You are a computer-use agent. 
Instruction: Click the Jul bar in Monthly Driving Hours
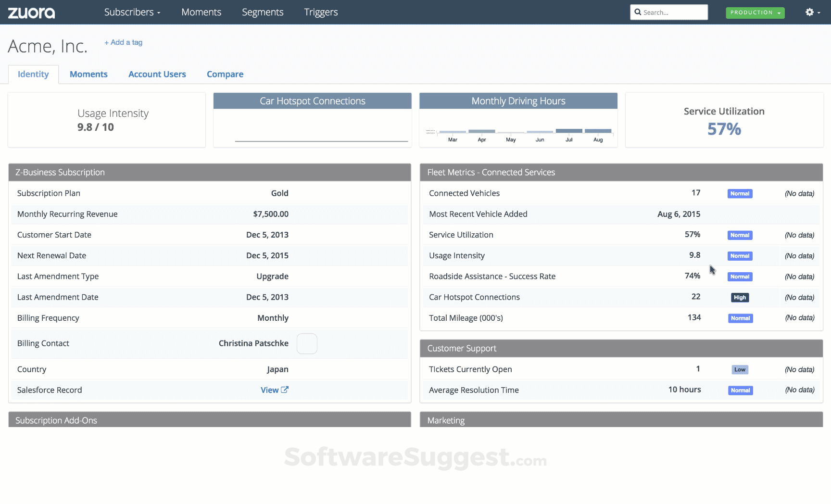[569, 131]
